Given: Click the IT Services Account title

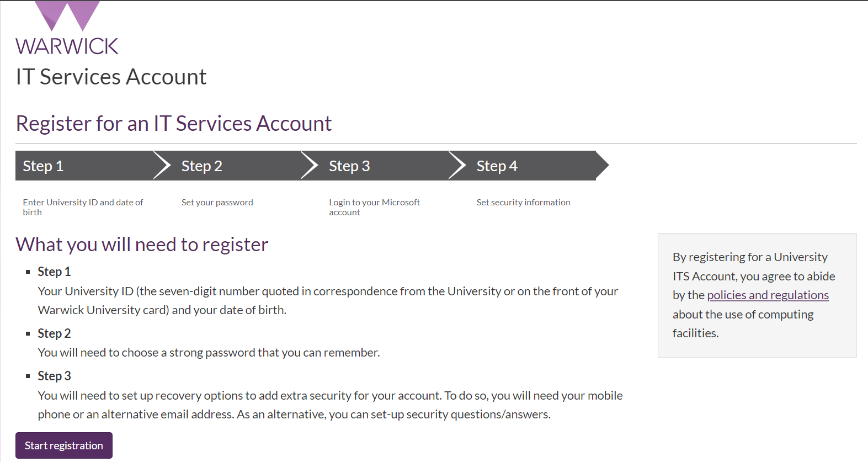Looking at the screenshot, I should click(x=111, y=77).
